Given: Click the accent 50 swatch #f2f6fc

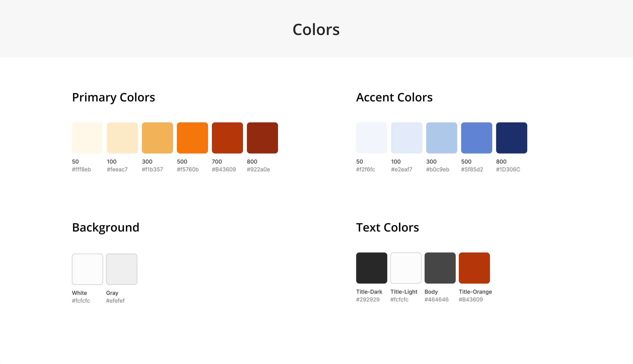Looking at the screenshot, I should pos(371,138).
